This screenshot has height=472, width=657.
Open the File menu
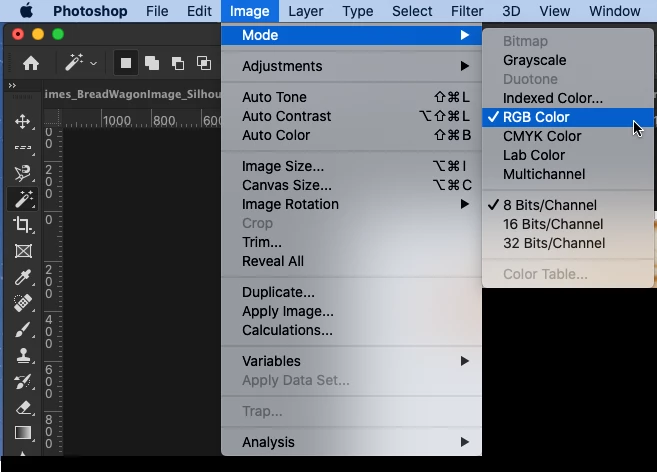[x=157, y=11]
